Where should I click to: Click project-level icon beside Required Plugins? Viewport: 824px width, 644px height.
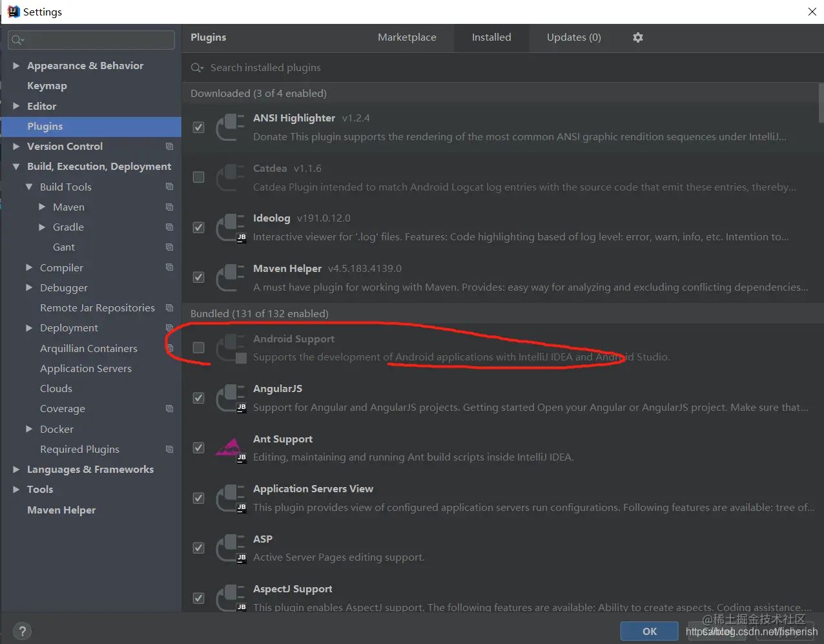[x=169, y=450]
